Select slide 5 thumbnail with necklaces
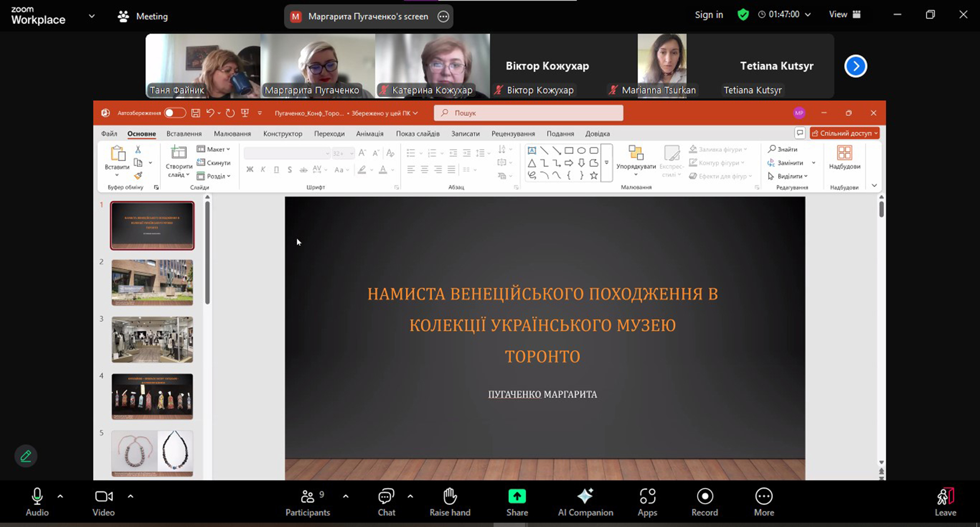This screenshot has height=527, width=980. tap(152, 453)
